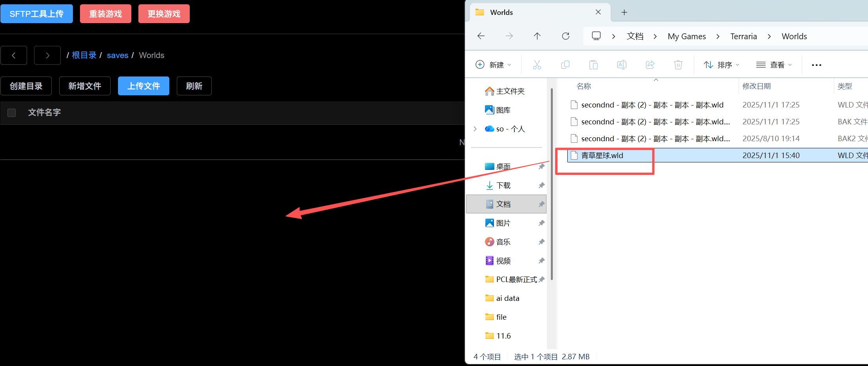Toggle the select-all files checkbox
868x366 pixels.
(x=12, y=113)
